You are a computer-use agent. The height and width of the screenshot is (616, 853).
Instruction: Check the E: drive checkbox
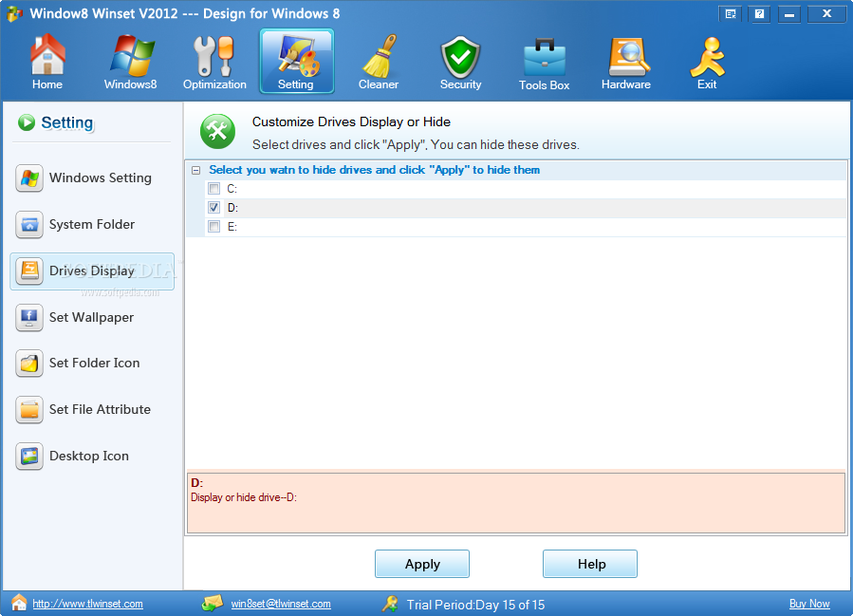coord(214,227)
